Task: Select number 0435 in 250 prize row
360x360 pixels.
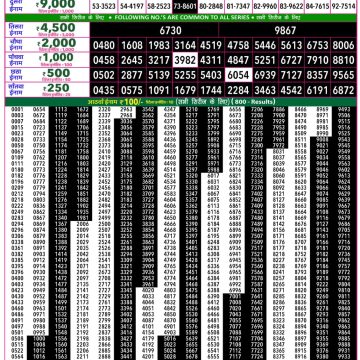Action: click(104, 90)
